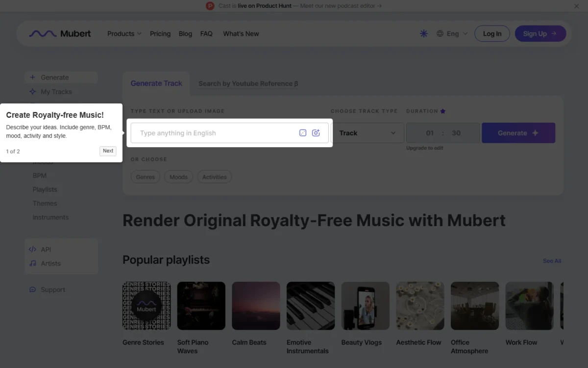
Task: Choose the Activities chip
Action: [x=215, y=177]
